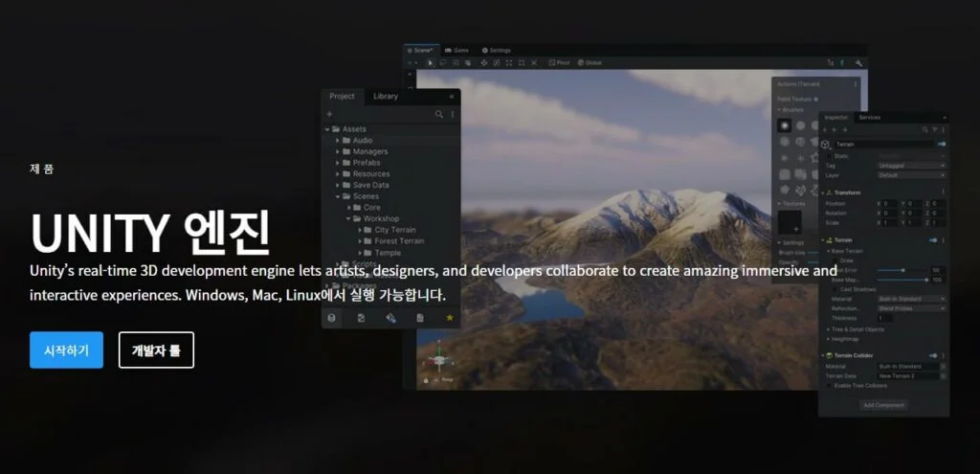Add a texture with the plus thumbnail
The width and height of the screenshot is (980, 474).
pos(790,222)
